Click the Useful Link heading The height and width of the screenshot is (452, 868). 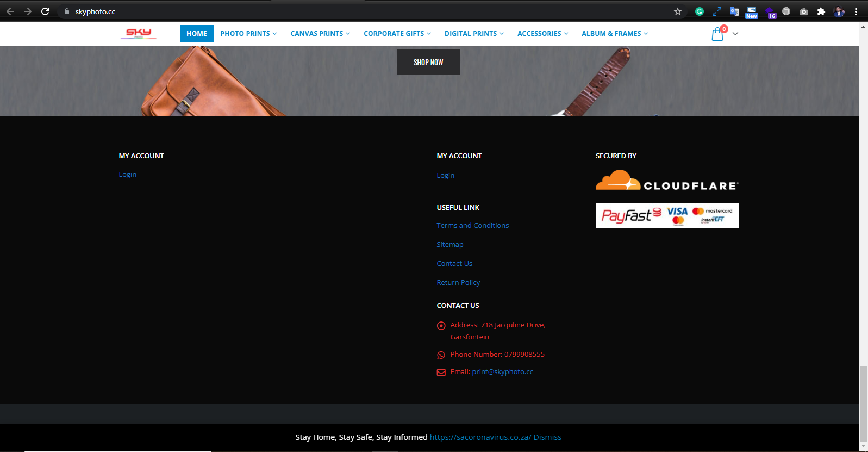(x=458, y=208)
